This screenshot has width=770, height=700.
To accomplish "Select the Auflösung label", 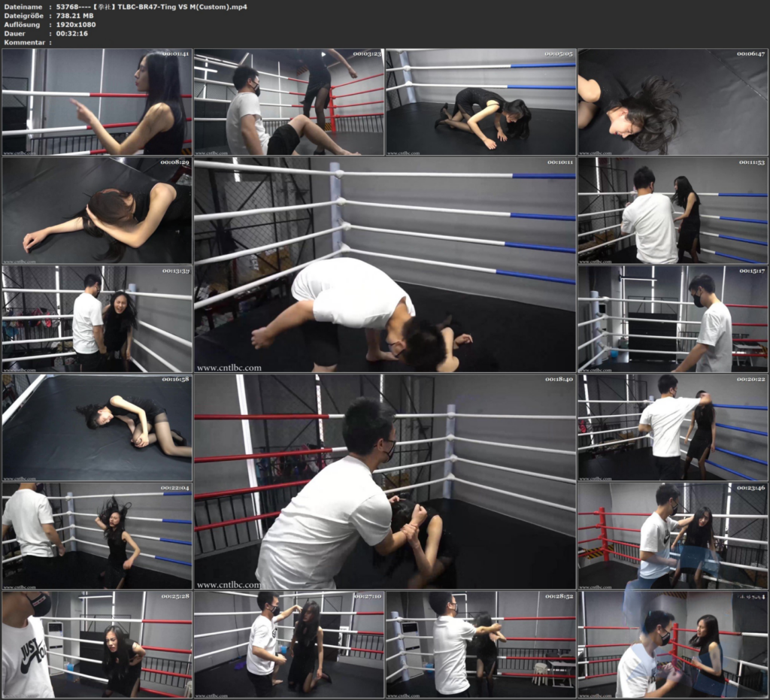I will (22, 25).
